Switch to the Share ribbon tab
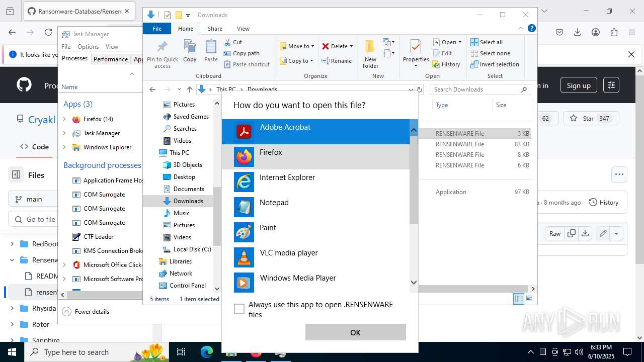 coord(215,29)
